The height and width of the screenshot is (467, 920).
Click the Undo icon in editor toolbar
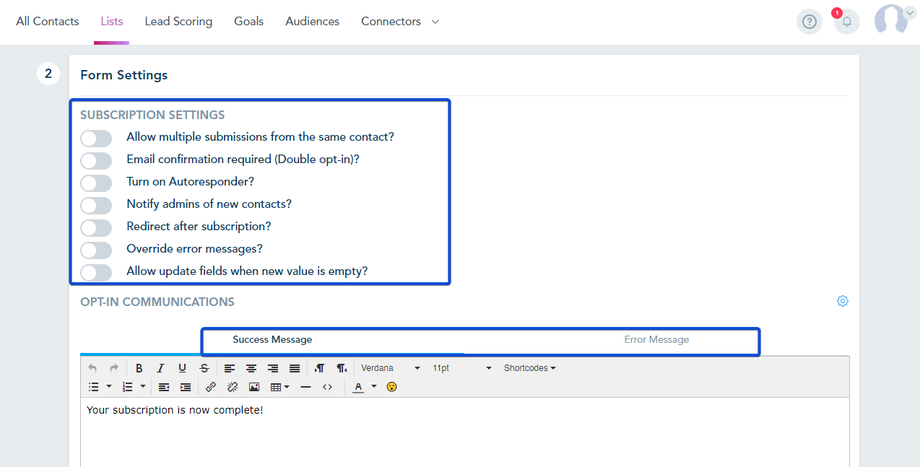(92, 368)
